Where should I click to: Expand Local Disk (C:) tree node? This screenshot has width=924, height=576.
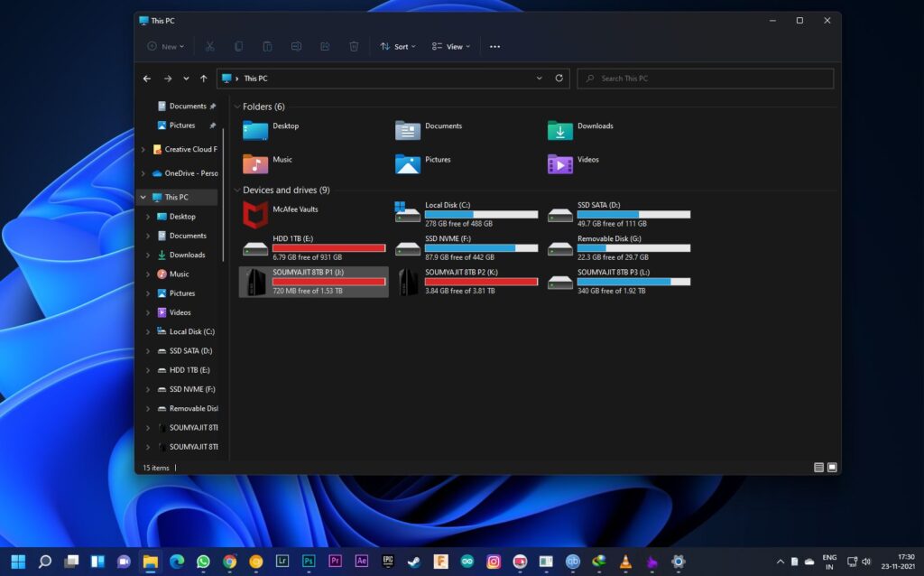[148, 332]
